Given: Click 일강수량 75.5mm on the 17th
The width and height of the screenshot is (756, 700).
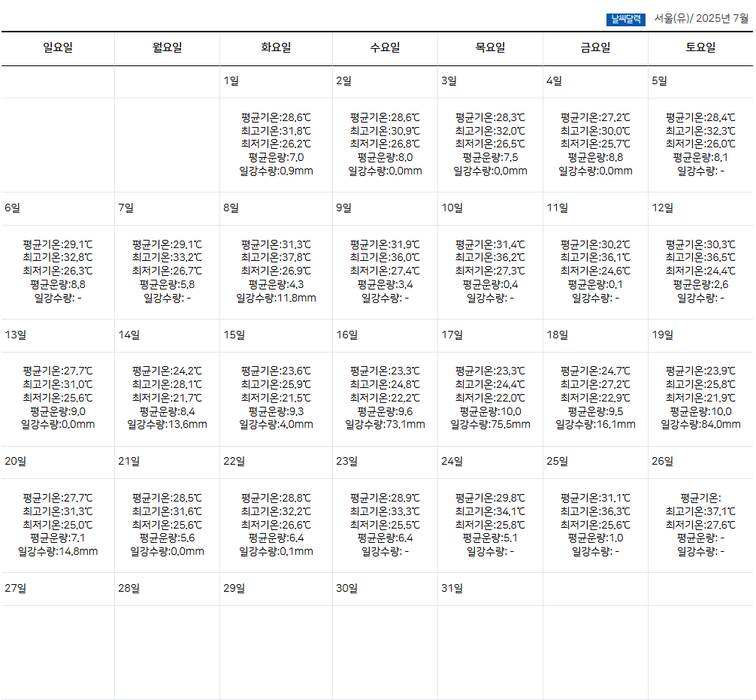Looking at the screenshot, I should 490,424.
